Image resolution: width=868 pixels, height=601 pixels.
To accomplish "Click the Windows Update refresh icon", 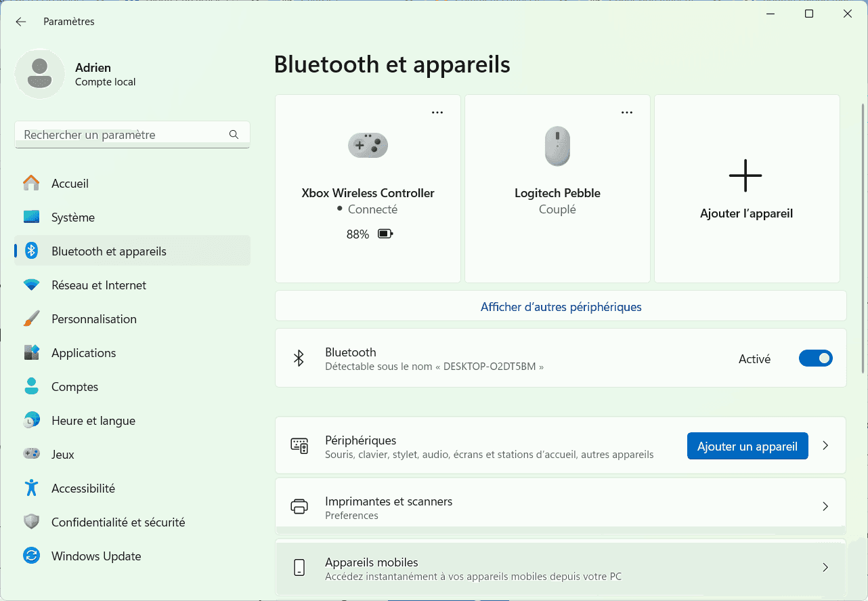I will coord(31,556).
